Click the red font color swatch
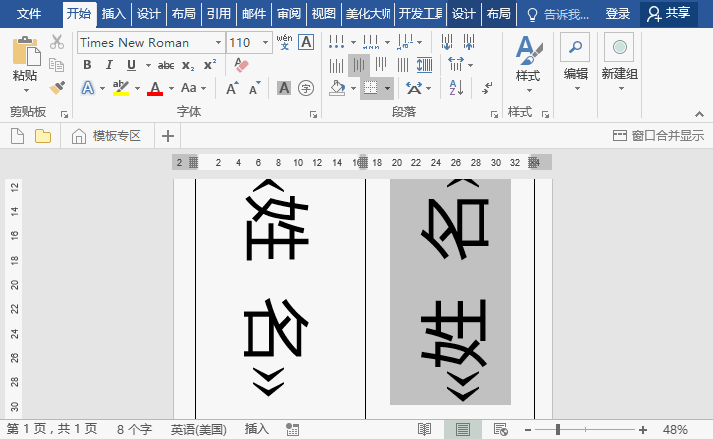713x439 pixels. pos(154,88)
